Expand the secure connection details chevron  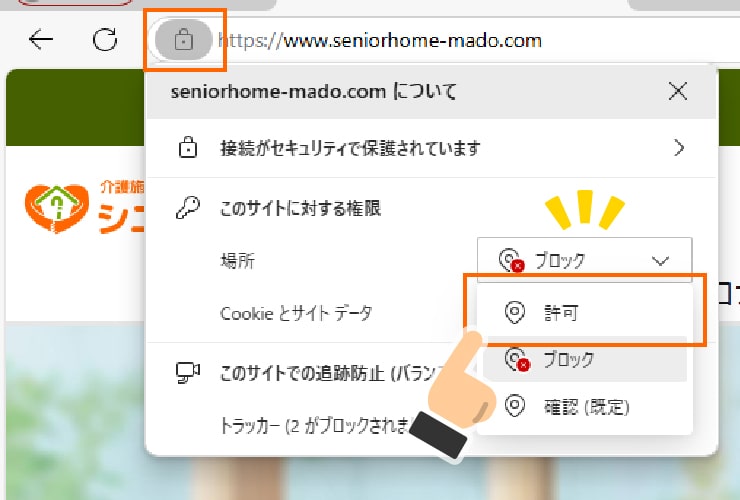[x=679, y=148]
